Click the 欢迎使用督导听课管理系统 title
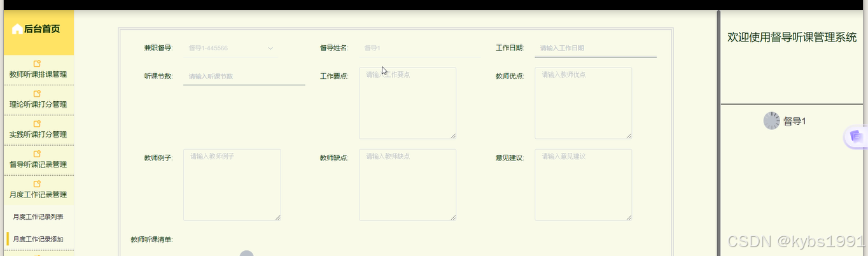This screenshot has height=256, width=868. pos(792,38)
